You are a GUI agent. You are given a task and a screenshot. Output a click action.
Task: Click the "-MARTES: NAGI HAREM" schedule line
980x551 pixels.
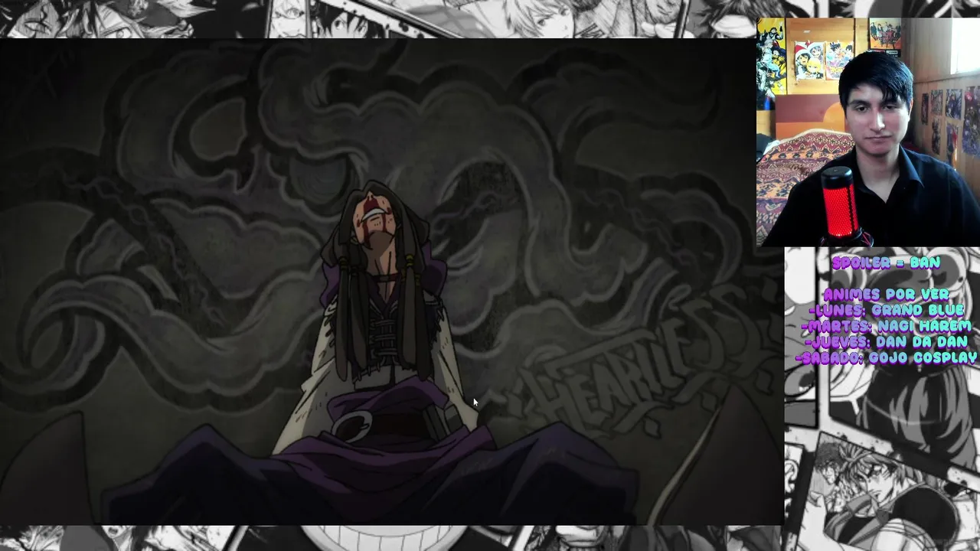886,326
